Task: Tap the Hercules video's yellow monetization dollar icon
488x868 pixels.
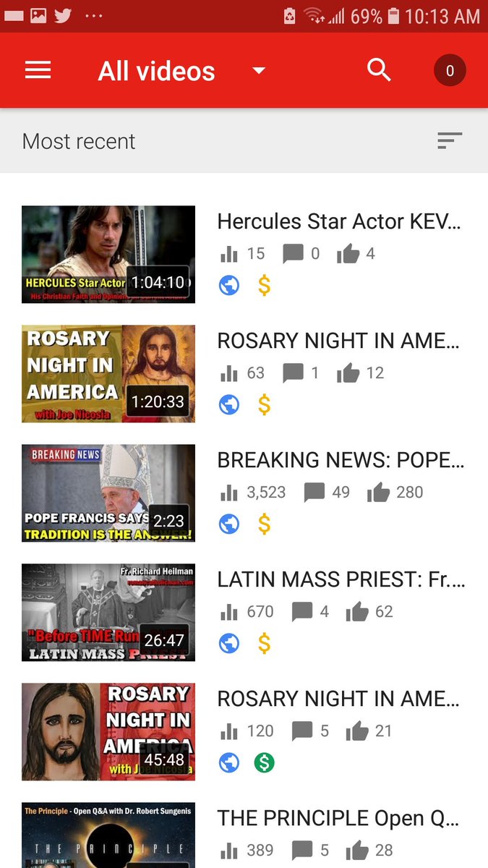Action: pyautogui.click(x=265, y=285)
